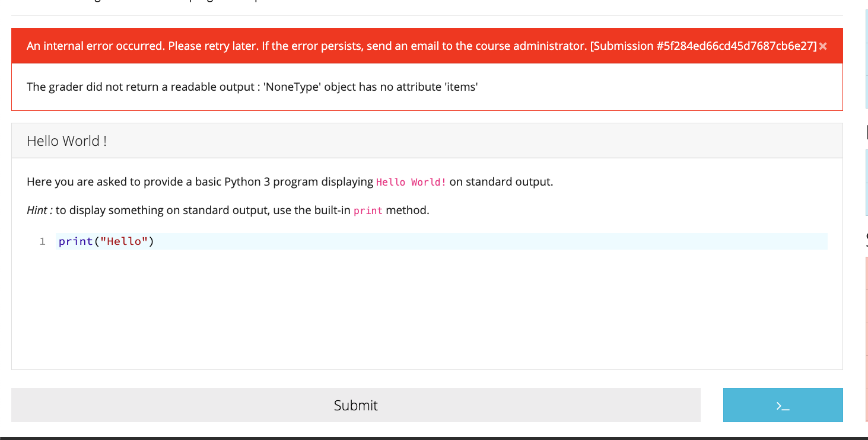Click the grader NoneType error message

pyautogui.click(x=251, y=87)
